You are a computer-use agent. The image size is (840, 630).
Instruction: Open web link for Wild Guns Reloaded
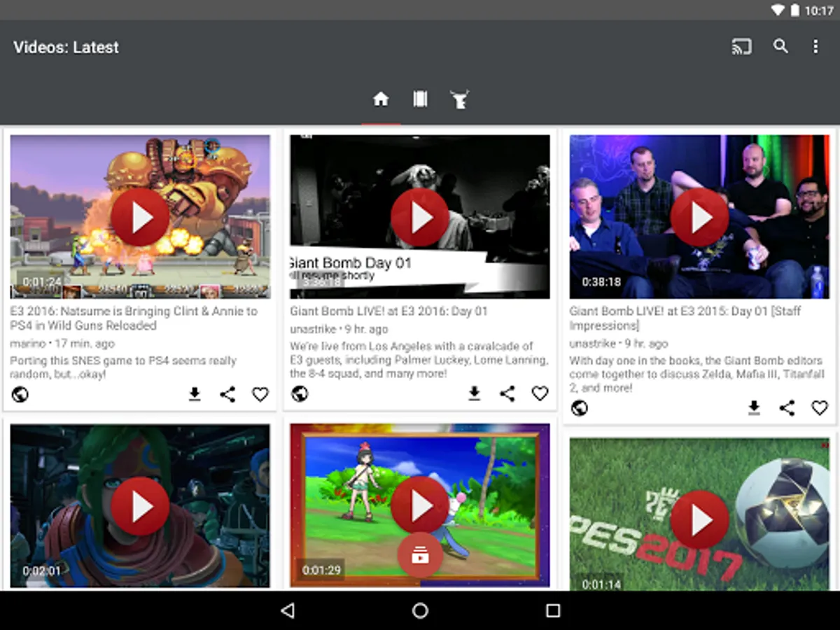(x=20, y=395)
